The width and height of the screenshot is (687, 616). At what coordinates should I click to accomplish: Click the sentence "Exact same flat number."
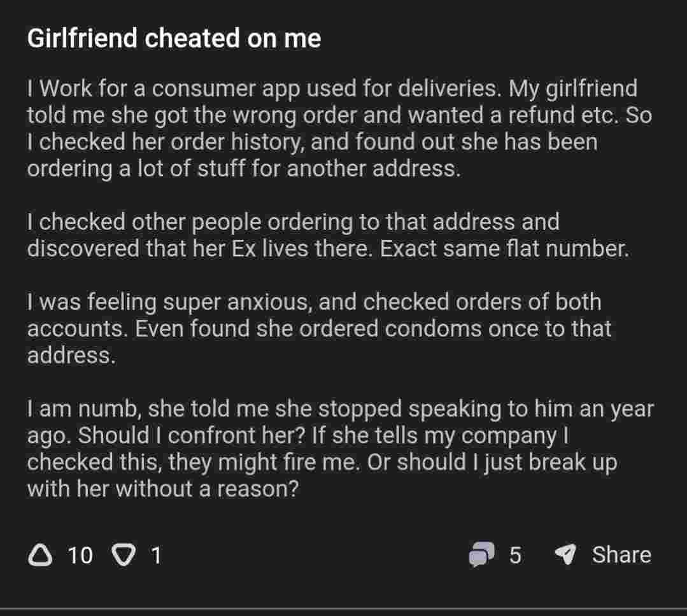pos(505,249)
